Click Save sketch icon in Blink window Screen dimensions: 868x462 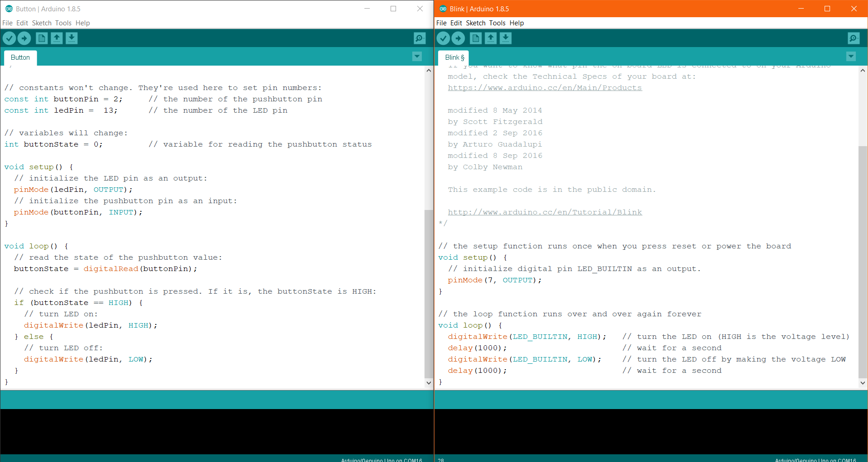tap(505, 38)
